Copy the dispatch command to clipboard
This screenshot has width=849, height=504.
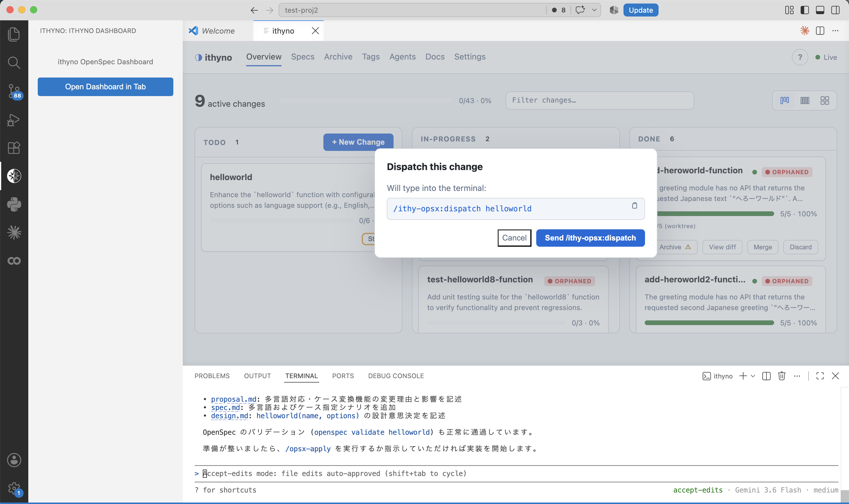pos(634,205)
